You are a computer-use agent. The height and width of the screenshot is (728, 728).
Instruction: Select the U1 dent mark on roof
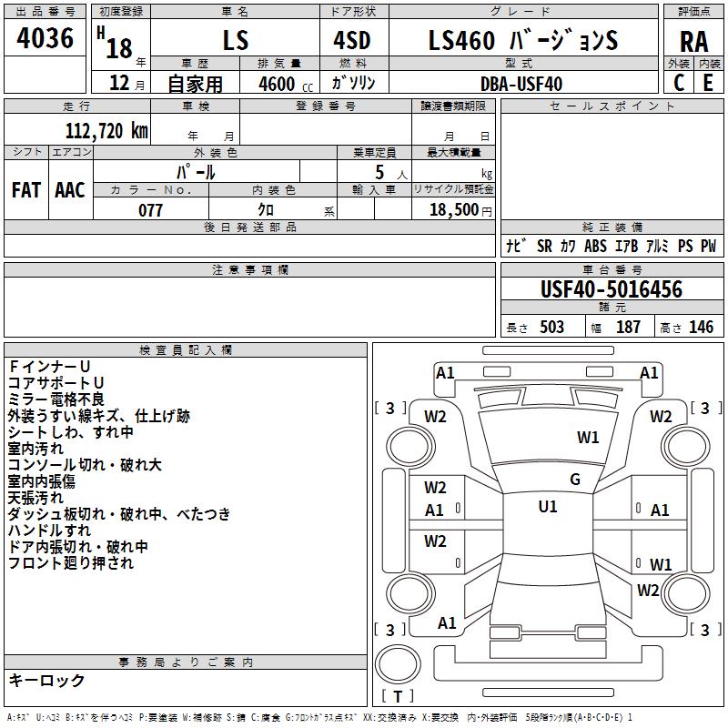pos(548,507)
